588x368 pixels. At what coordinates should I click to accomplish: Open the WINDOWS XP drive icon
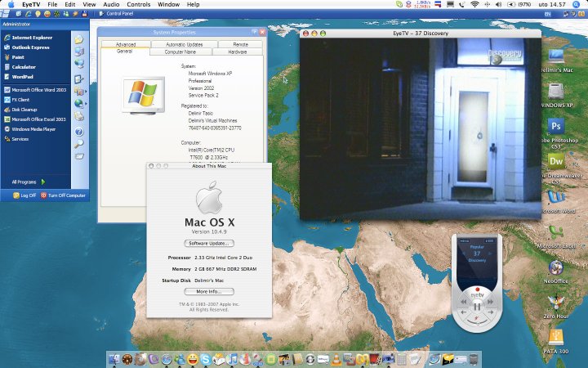[x=556, y=92]
